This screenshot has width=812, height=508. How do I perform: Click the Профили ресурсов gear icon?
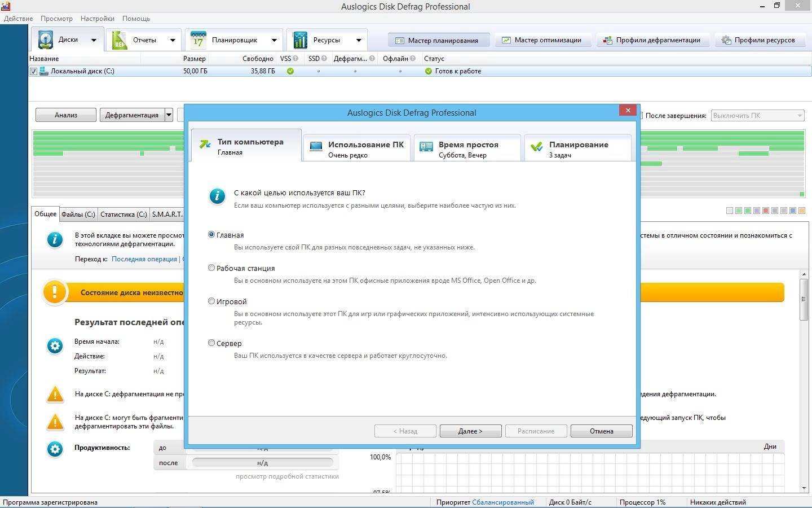(x=726, y=41)
